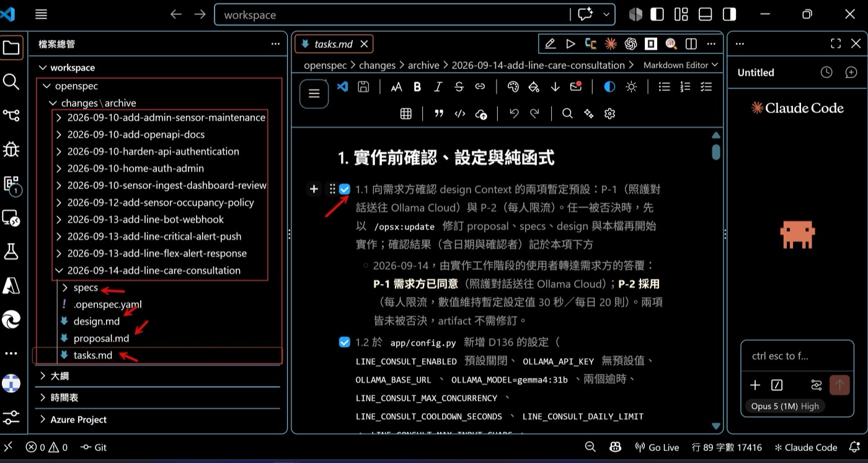Open the Search view in the activity bar
This screenshot has width=868, height=463.
(11, 81)
